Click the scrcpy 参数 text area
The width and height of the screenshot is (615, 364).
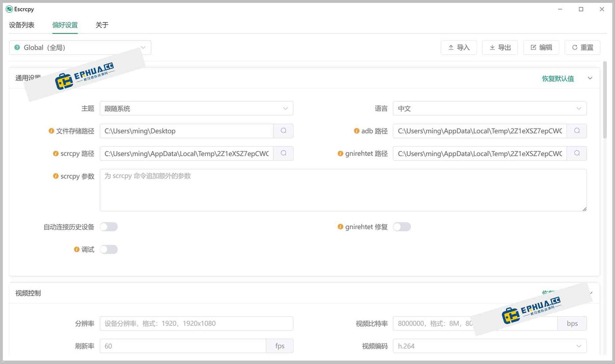343,190
